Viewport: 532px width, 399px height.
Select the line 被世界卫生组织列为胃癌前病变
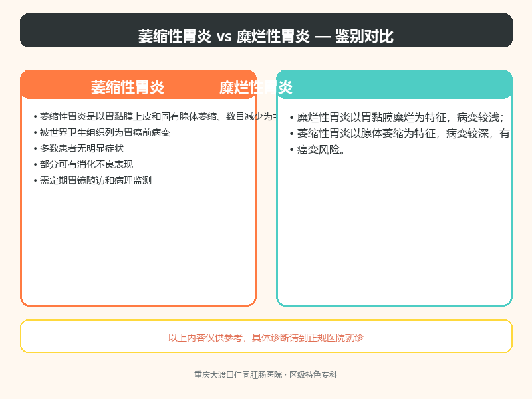click(105, 132)
